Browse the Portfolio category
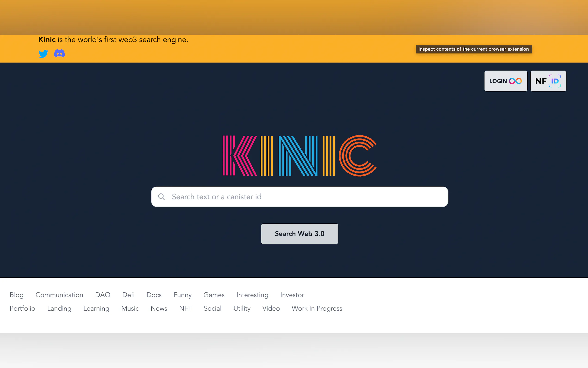 [23, 308]
